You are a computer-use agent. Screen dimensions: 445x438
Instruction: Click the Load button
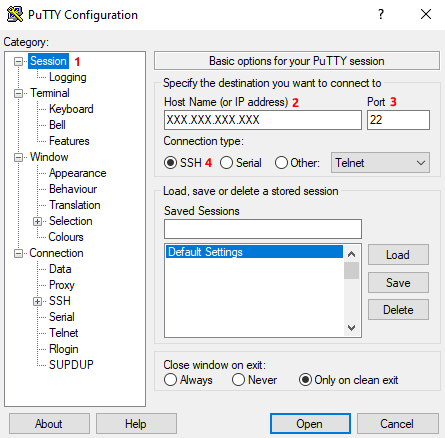click(398, 255)
